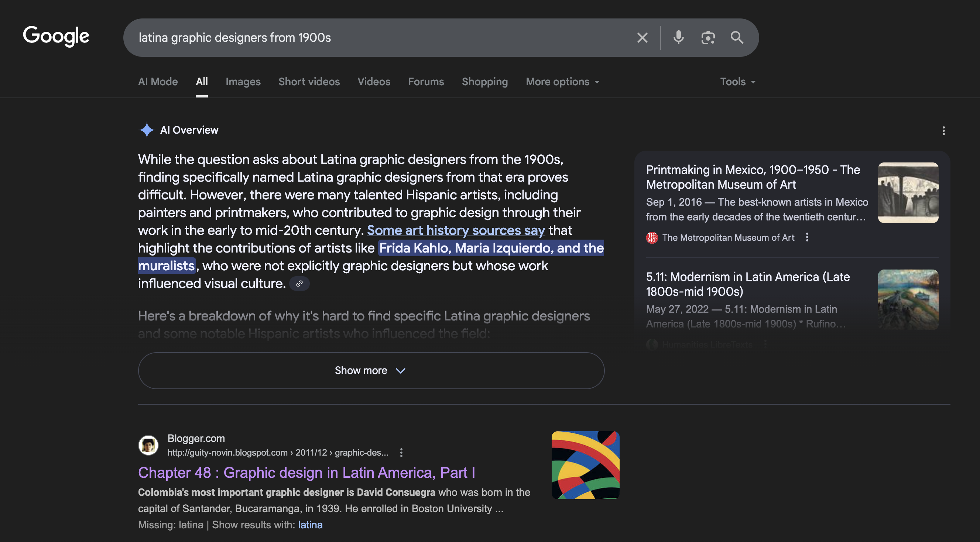Image resolution: width=980 pixels, height=542 pixels.
Task: Click the link chip after 'visual culture'
Action: click(299, 284)
